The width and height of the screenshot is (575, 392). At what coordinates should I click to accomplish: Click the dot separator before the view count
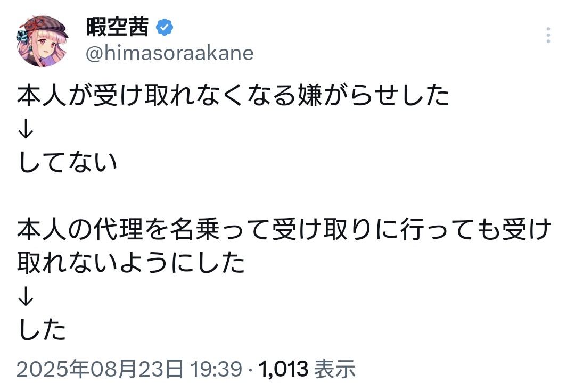click(x=250, y=369)
